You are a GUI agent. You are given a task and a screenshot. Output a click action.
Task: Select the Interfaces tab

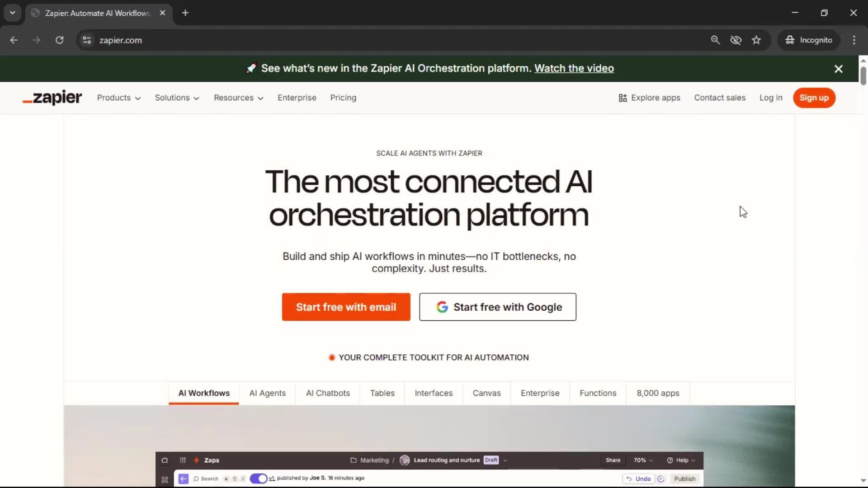pyautogui.click(x=434, y=393)
